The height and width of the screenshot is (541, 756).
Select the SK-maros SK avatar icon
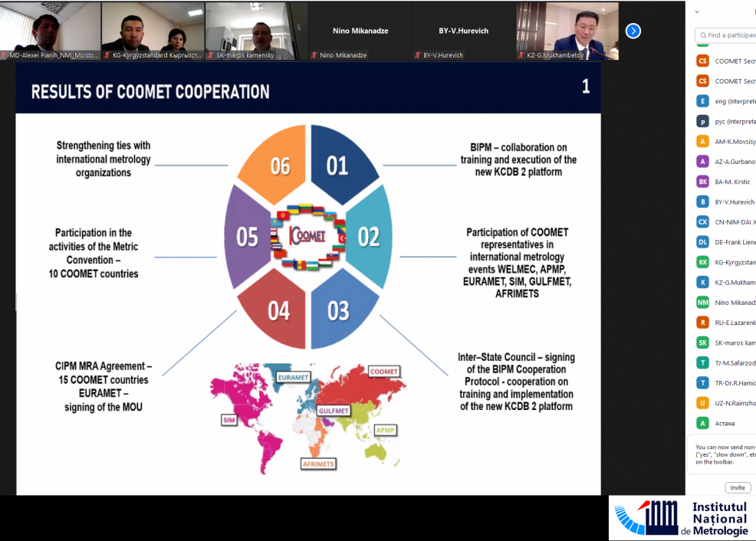[702, 343]
